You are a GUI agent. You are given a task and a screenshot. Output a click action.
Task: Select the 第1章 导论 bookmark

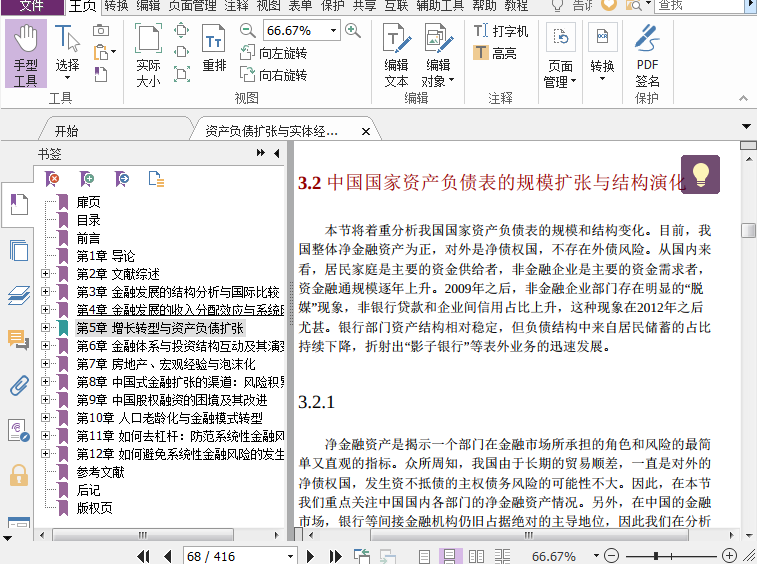(105, 256)
